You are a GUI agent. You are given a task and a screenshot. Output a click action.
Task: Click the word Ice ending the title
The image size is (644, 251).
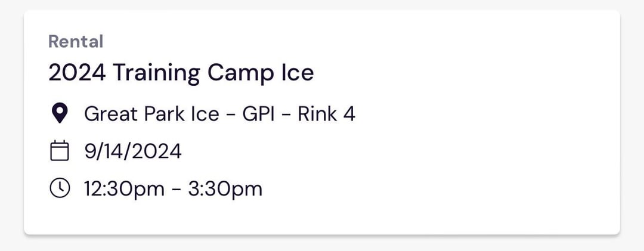[297, 73]
